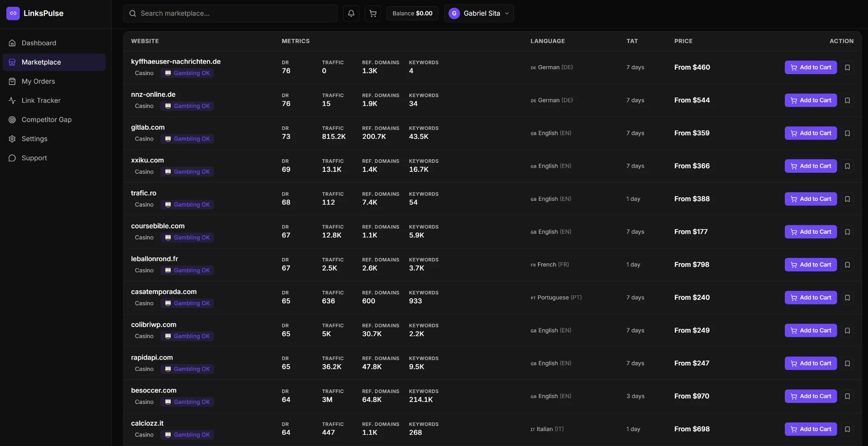The image size is (868, 446).
Task: Open Marketplace in the sidebar
Action: click(54, 62)
